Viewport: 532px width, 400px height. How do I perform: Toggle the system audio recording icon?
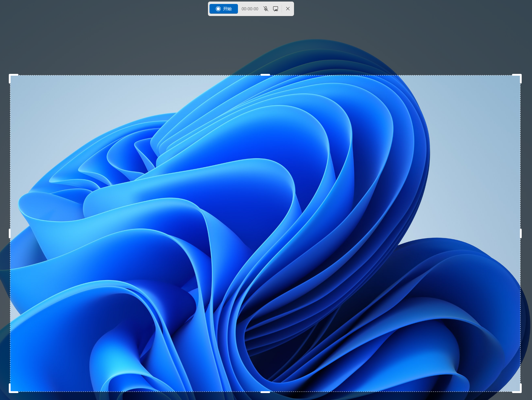tap(276, 9)
